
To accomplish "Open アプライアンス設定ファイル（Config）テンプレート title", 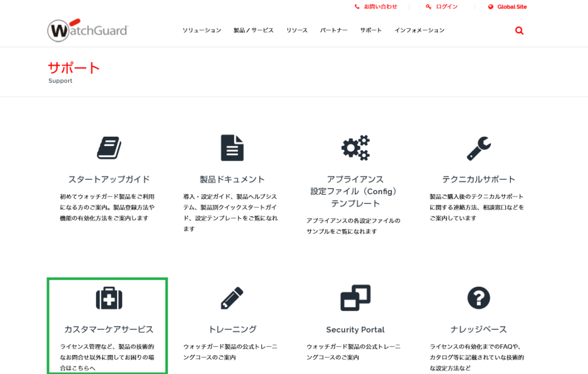I will (x=355, y=191).
